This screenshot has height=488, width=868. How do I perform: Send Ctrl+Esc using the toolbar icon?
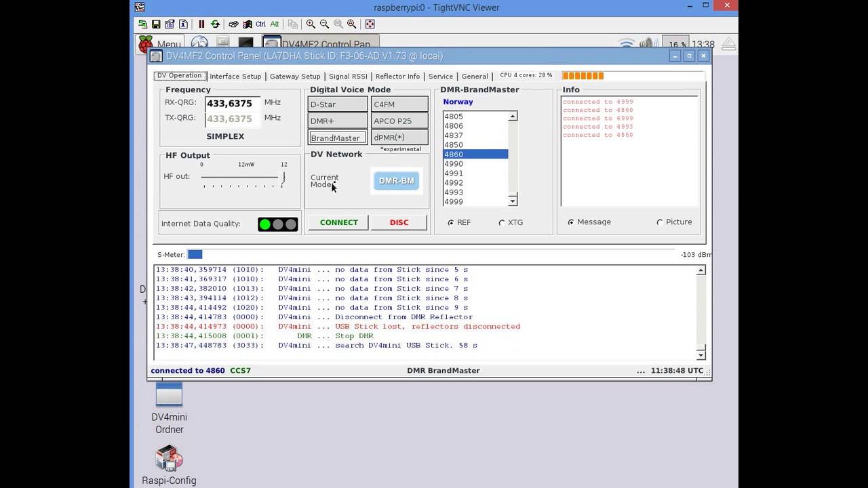click(247, 24)
